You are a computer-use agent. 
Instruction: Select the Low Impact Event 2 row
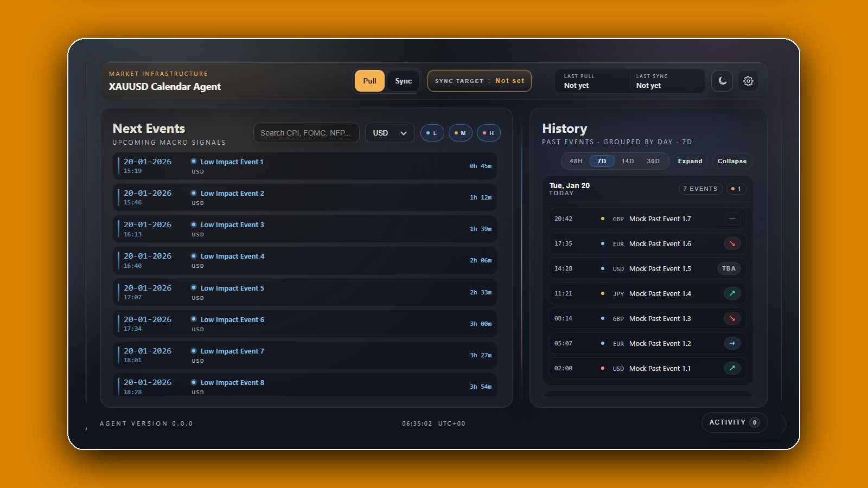pyautogui.click(x=305, y=197)
